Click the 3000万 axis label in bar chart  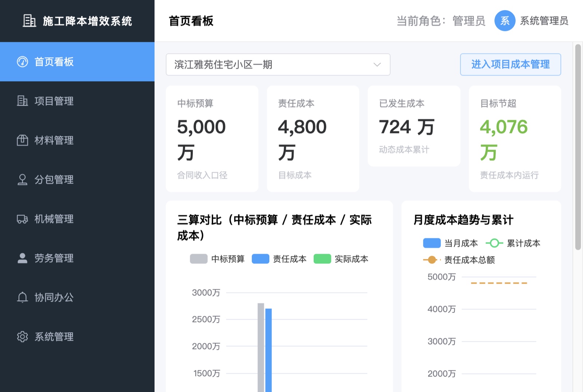tap(206, 293)
